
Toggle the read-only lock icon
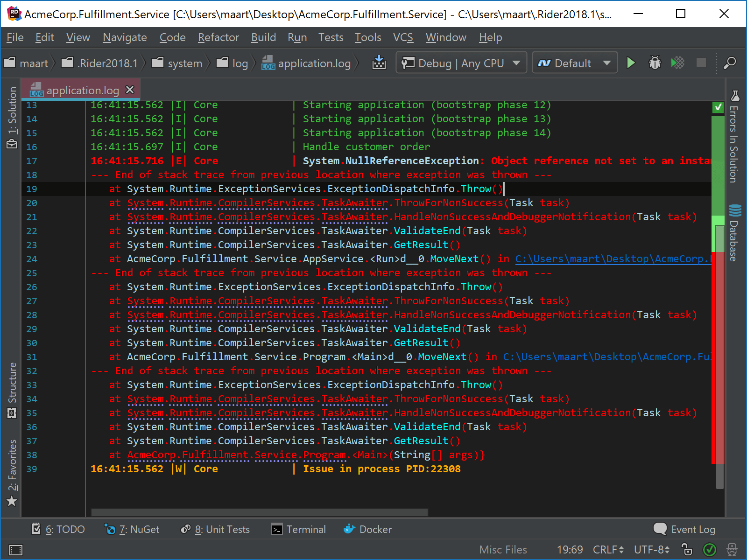point(687,550)
